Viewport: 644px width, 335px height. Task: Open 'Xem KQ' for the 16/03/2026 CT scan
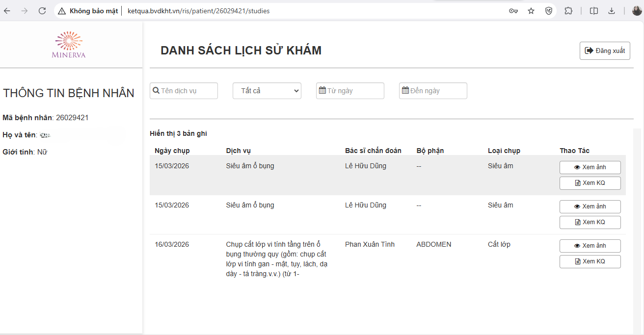point(590,261)
